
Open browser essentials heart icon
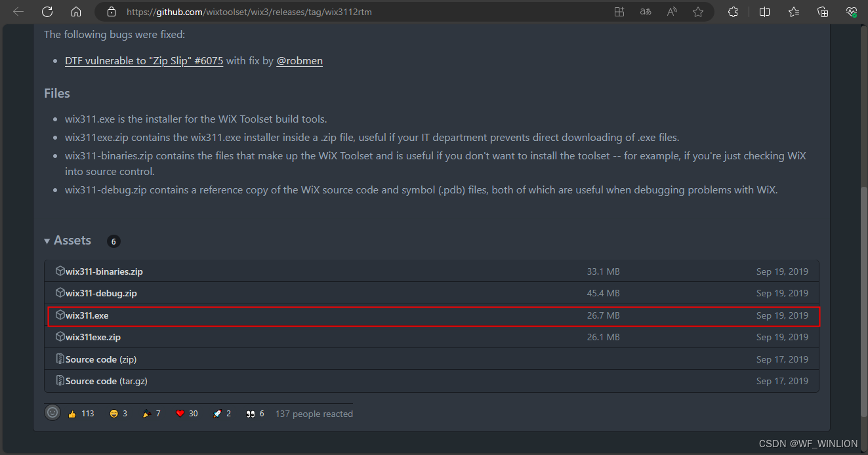(852, 12)
